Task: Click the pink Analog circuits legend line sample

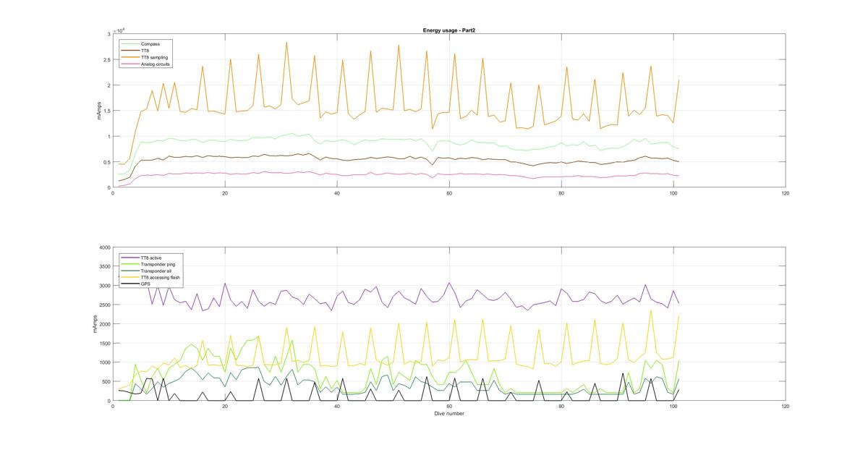Action: (x=130, y=64)
